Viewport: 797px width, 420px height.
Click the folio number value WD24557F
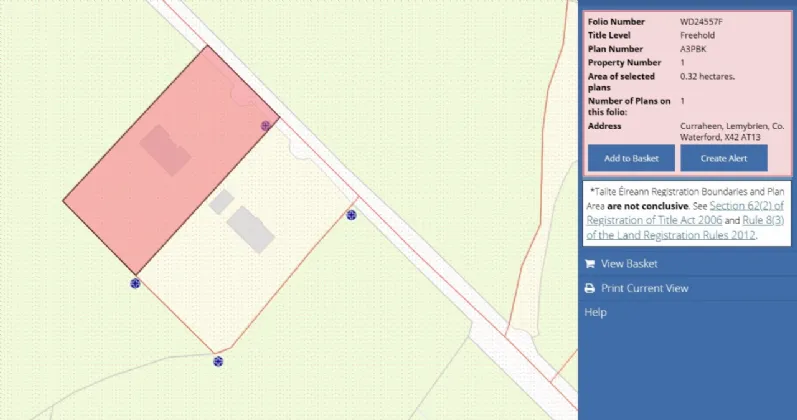pos(703,21)
